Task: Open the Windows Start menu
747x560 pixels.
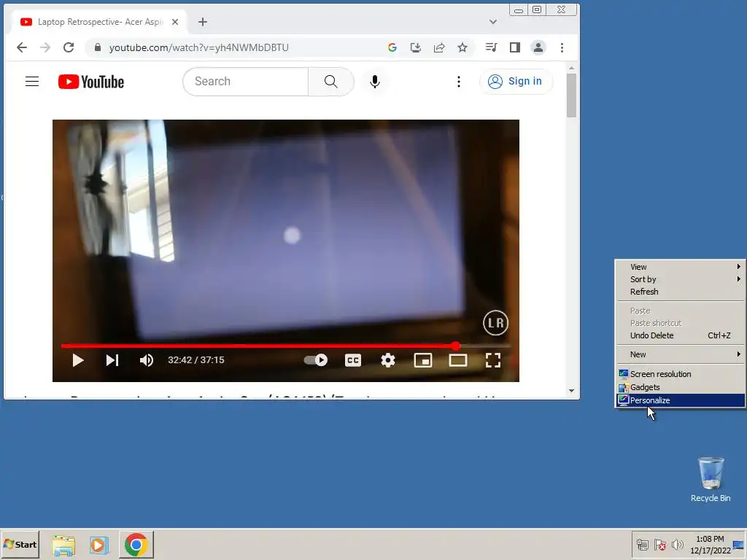Action: coord(20,544)
